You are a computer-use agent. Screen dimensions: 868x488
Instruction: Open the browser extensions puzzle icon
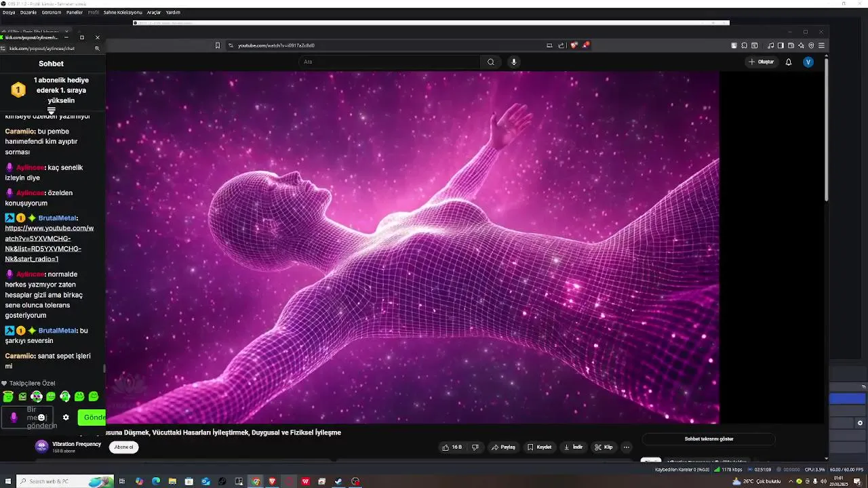745,45
